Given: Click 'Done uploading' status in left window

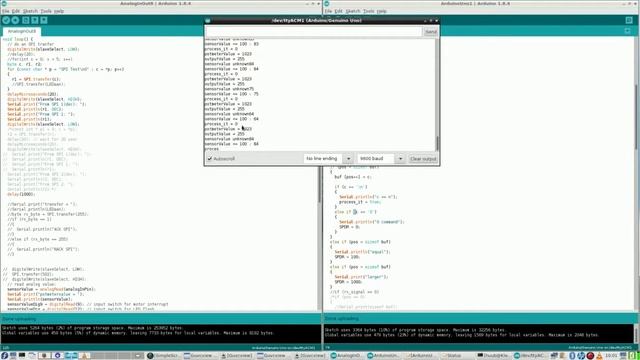Looking at the screenshot, I should click(x=19, y=319).
